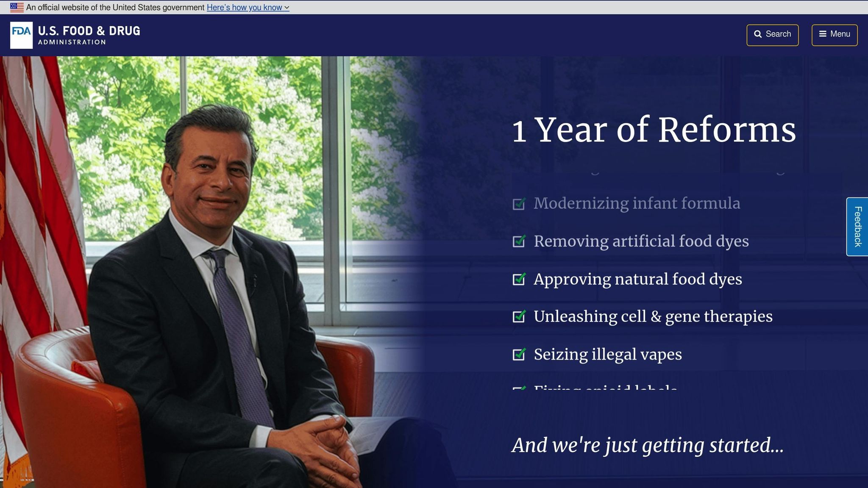
Task: Click the checkmark icon beside Approving natural food dyes
Action: [519, 279]
